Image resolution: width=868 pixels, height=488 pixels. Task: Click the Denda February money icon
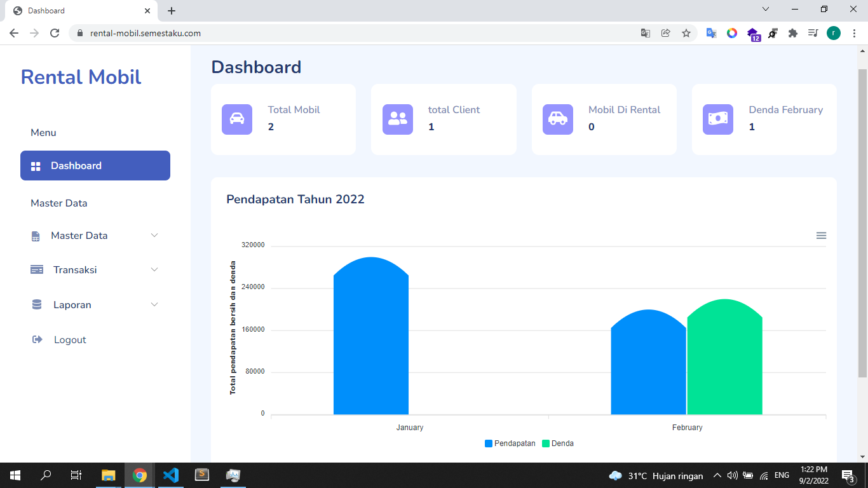point(718,119)
